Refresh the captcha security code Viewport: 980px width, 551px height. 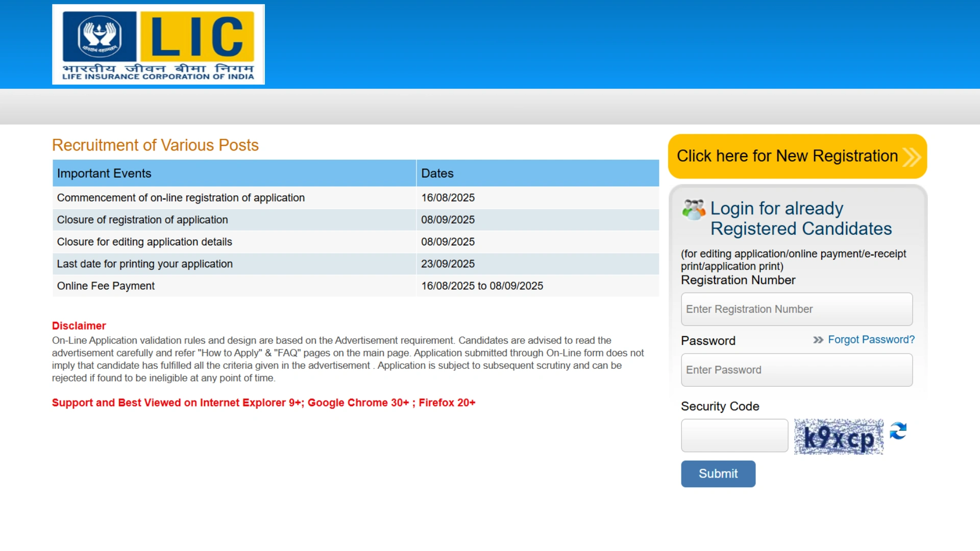(x=898, y=431)
